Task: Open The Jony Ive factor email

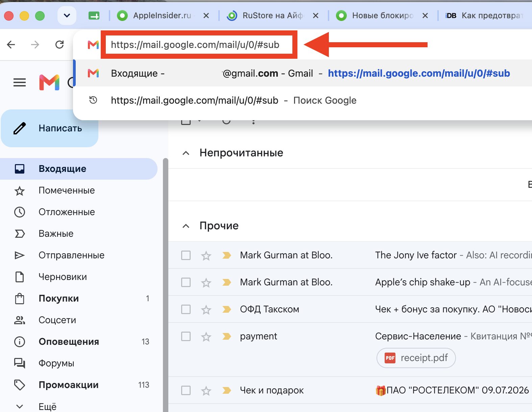Action: point(350,255)
